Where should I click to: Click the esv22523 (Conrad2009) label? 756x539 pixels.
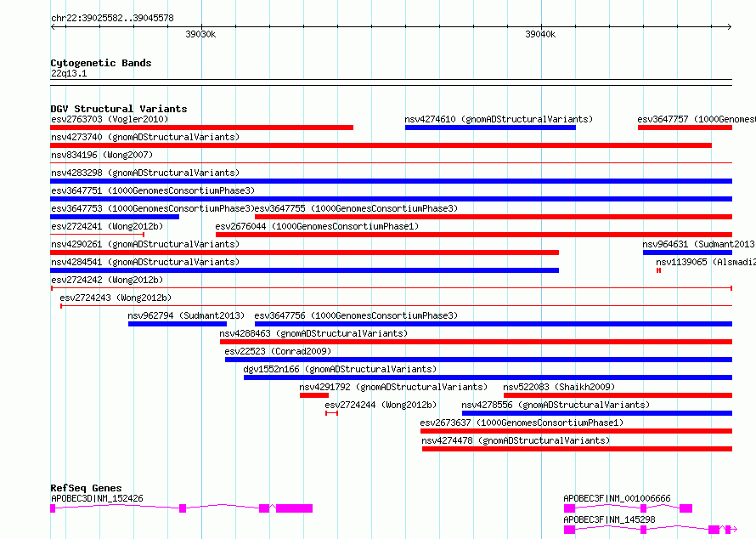[x=278, y=351]
